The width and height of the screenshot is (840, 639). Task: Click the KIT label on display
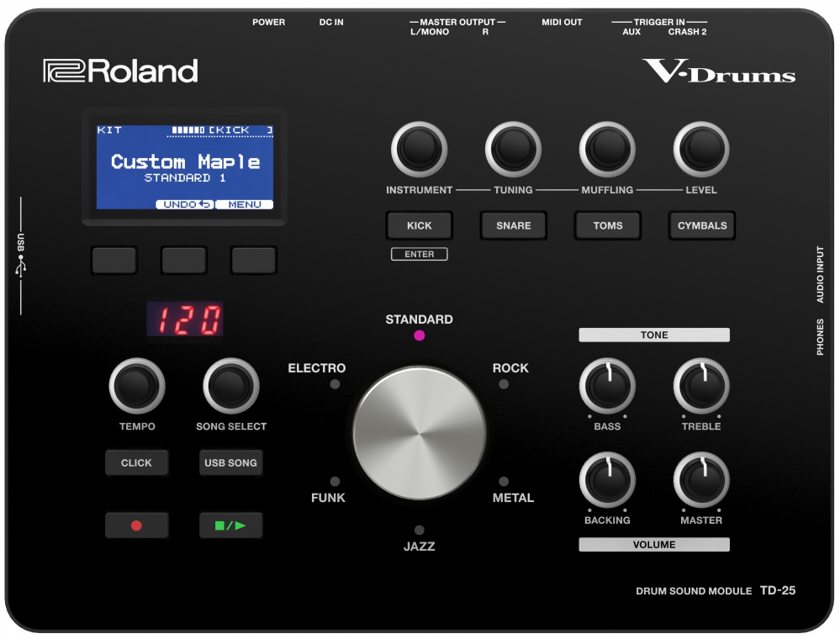click(x=109, y=129)
